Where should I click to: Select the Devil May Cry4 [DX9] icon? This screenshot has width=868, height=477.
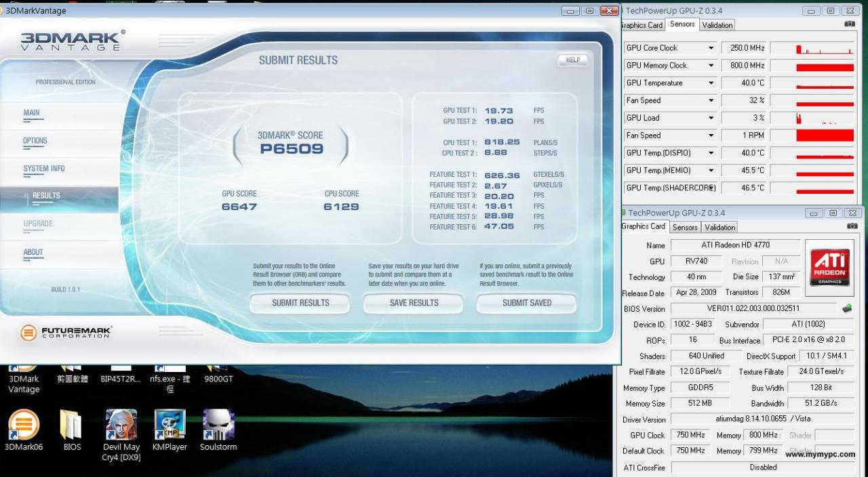pyautogui.click(x=121, y=435)
